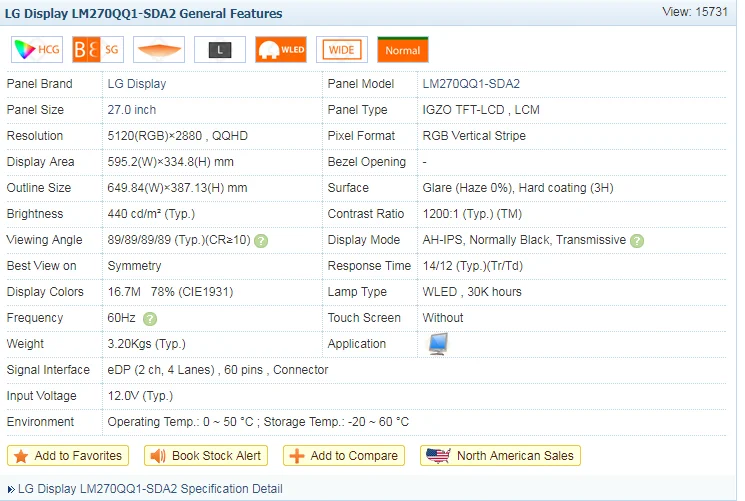The height and width of the screenshot is (501, 745).
Task: Click the 1200:1 (Typ.) (TM) contrast value
Action: tap(472, 214)
